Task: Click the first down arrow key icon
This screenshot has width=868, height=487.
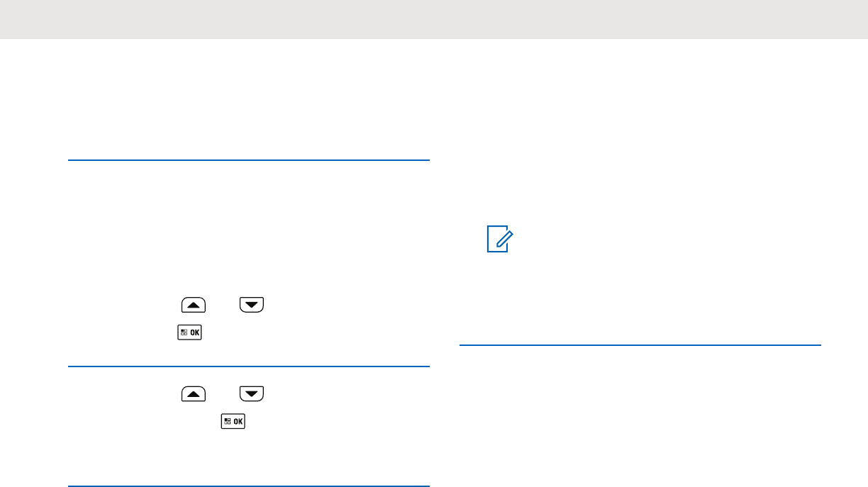Action: click(x=251, y=306)
